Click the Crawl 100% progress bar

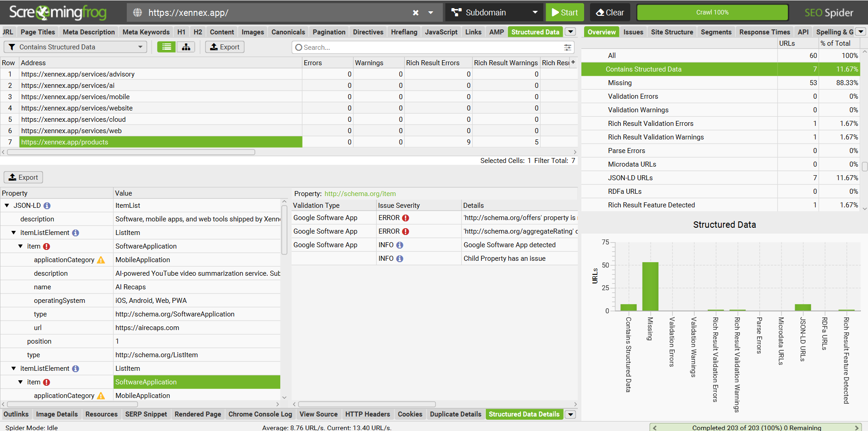712,13
